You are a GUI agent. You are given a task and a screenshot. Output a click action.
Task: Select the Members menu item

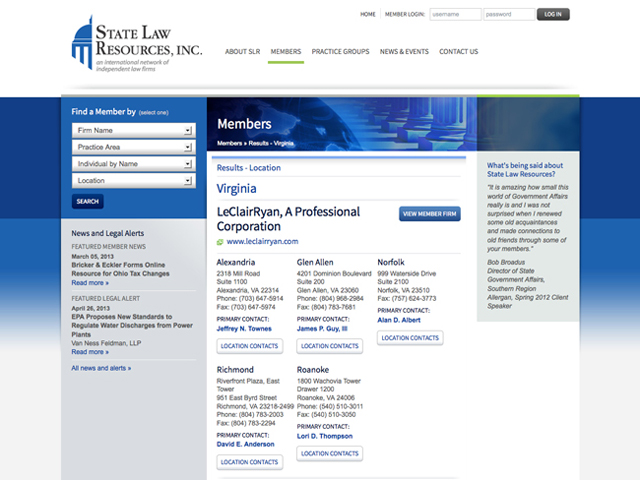point(286,52)
